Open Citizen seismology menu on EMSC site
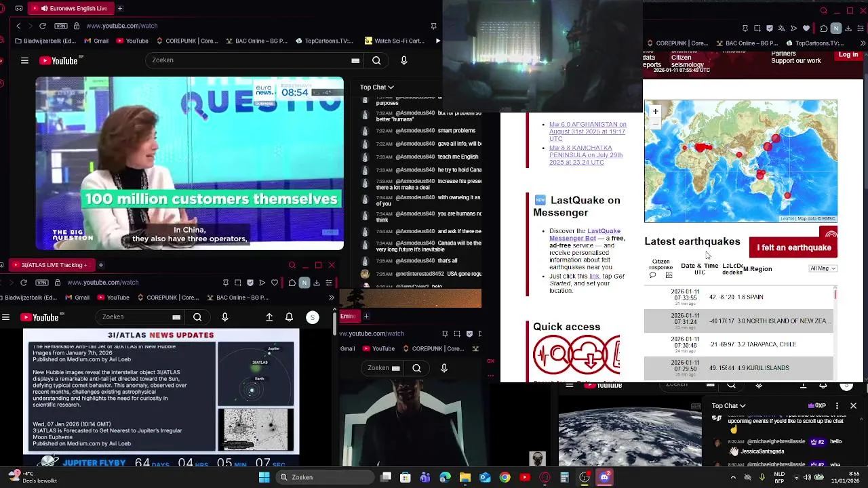Viewport: 868px width, 488px height. click(686, 61)
